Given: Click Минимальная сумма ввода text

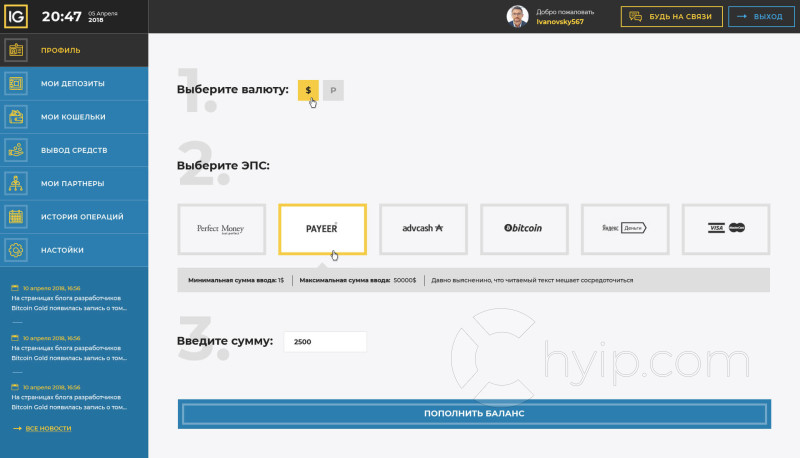Looking at the screenshot, I should pos(236,280).
